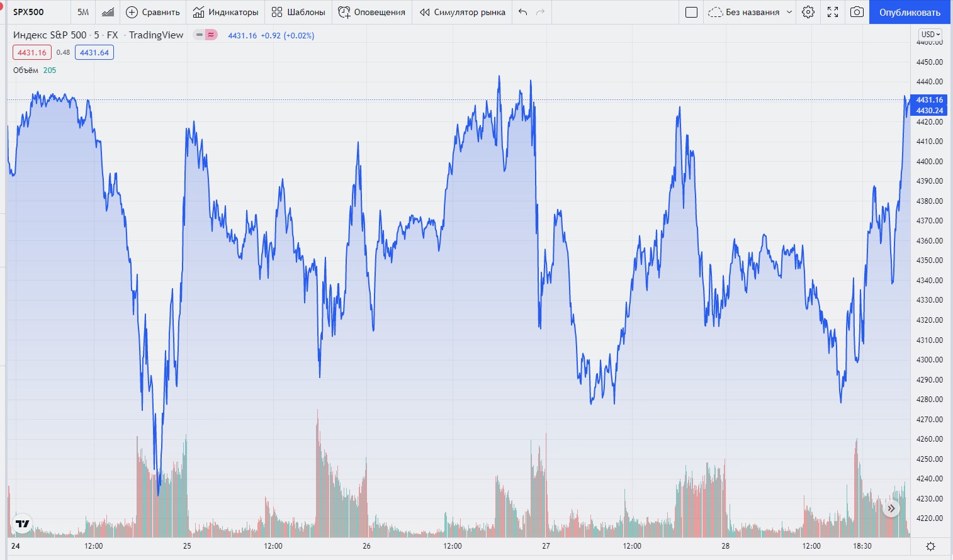This screenshot has width=953, height=560.
Task: Take a snapshot with the camera icon
Action: pyautogui.click(x=857, y=12)
